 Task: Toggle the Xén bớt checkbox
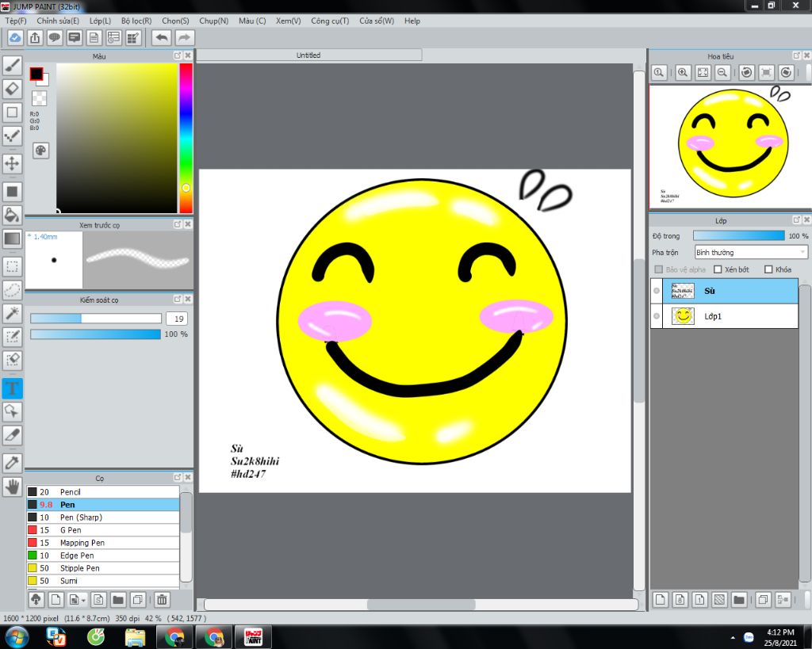(x=718, y=269)
